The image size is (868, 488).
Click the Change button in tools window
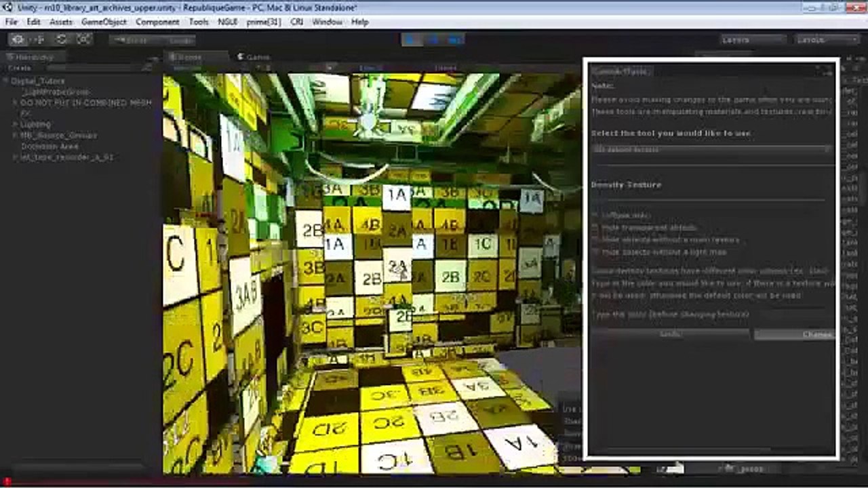click(x=794, y=334)
